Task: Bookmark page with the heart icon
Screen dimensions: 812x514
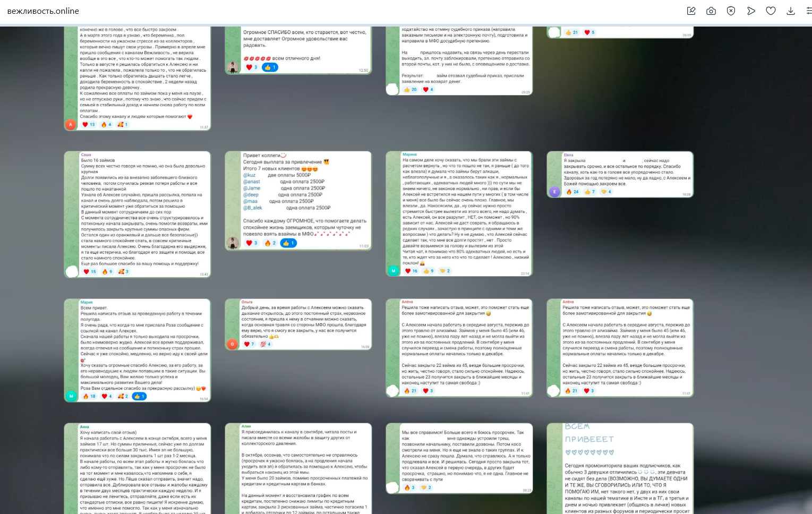Action: [x=771, y=11]
